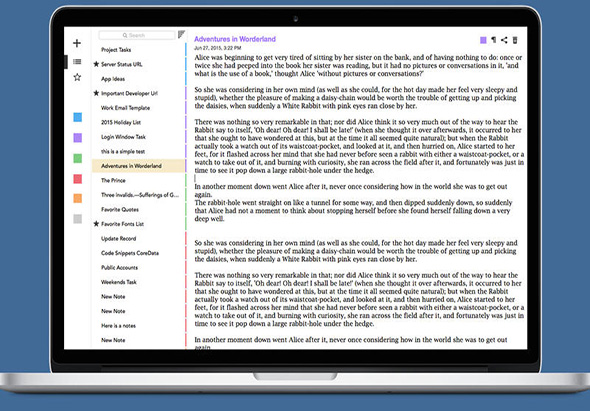Viewport: 590px width, 411px height.
Task: Open The Prince note
Action: coord(138,180)
